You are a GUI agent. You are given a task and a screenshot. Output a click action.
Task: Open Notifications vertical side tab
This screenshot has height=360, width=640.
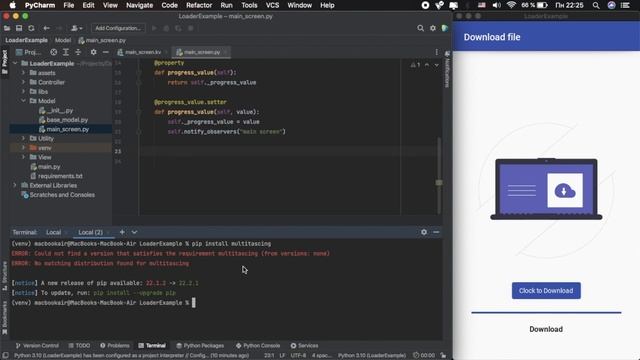tap(447, 69)
